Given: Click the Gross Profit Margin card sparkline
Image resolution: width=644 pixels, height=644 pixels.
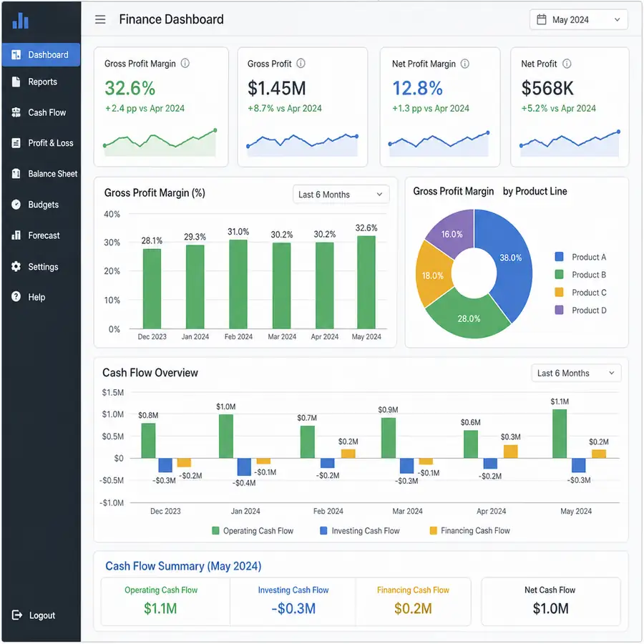Looking at the screenshot, I should [x=160, y=142].
